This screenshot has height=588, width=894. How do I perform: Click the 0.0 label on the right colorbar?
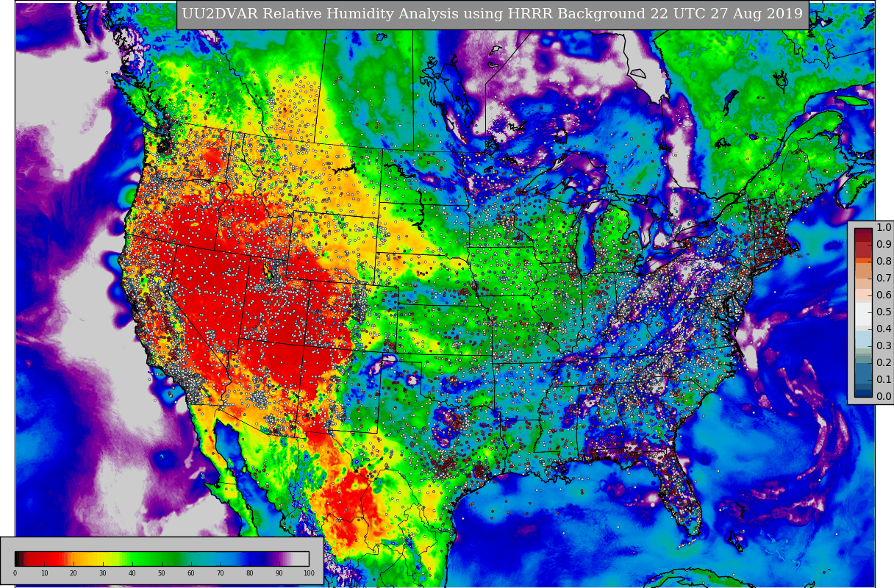[884, 396]
